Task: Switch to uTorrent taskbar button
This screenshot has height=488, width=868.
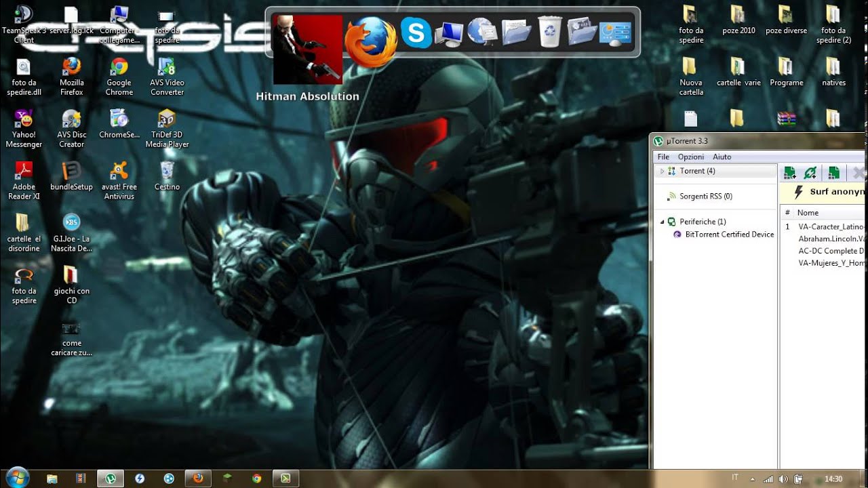Action: [111, 479]
